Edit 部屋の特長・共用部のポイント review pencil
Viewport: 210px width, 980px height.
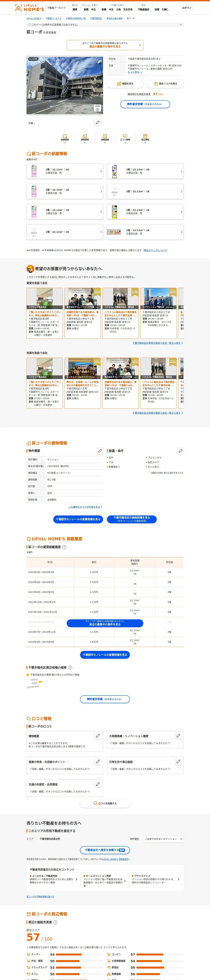[x=98, y=762]
